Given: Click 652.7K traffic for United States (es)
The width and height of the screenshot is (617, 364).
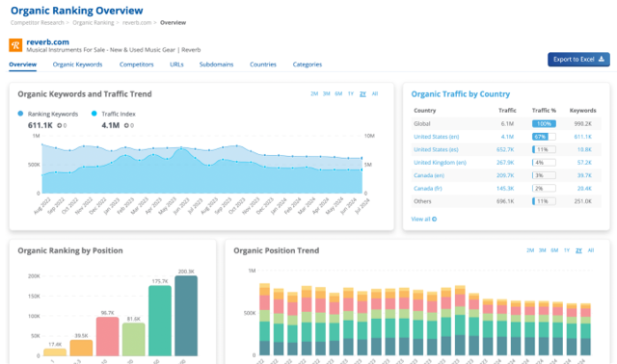Looking at the screenshot, I should pyautogui.click(x=505, y=149).
